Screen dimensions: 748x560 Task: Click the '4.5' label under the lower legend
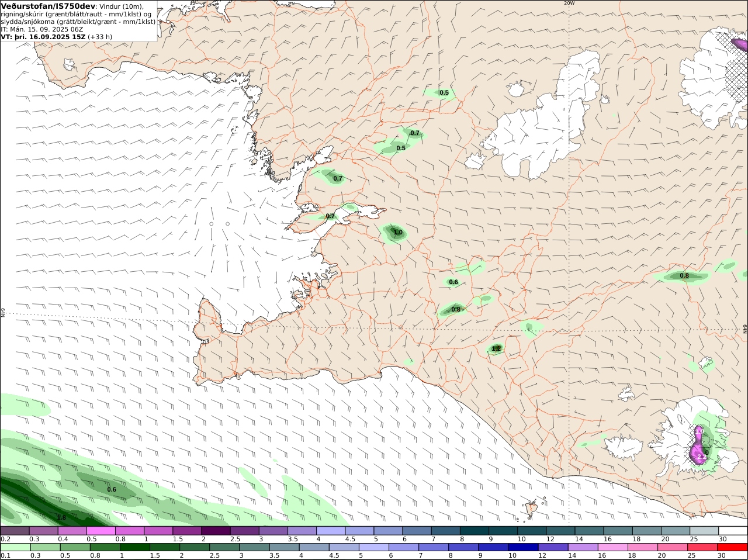point(334,555)
